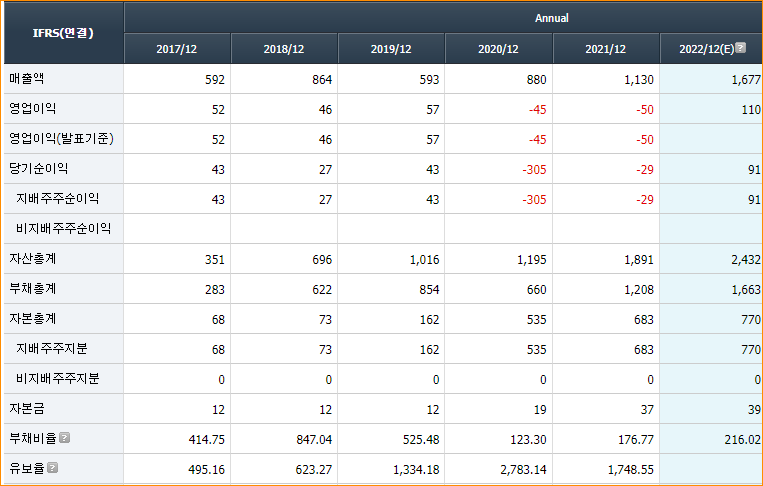
Task: Click the estimated 부채비율 value 216.02
Action: pyautogui.click(x=743, y=440)
